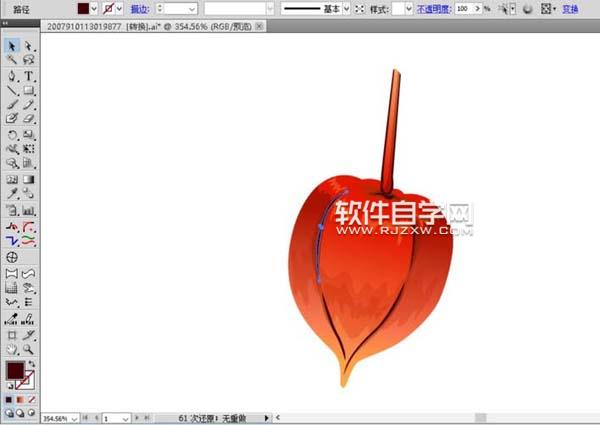
Task: Select the Blob Brush tool
Action: 12,118
